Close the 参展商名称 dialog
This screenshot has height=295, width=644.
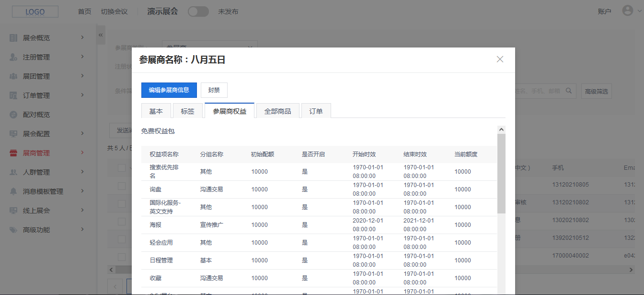point(500,59)
